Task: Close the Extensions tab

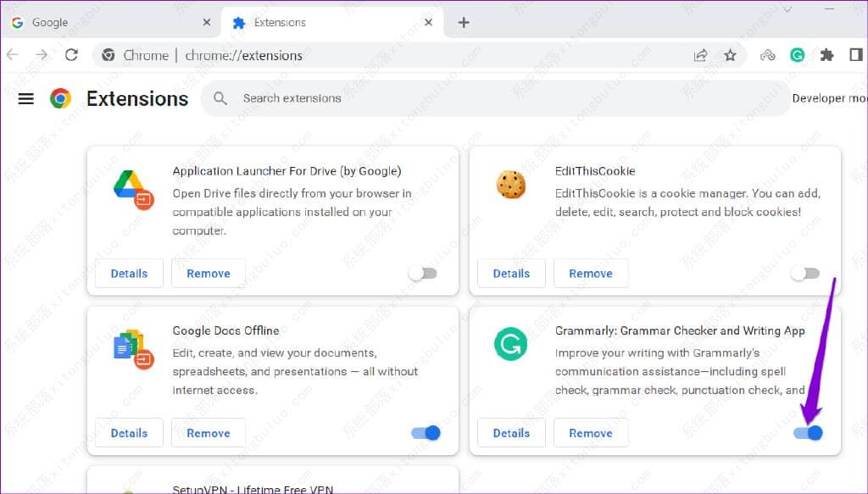Action: [428, 22]
